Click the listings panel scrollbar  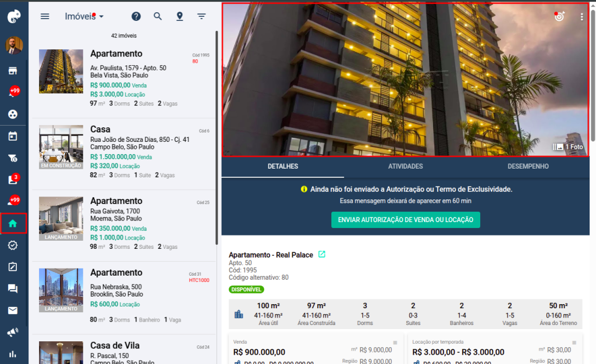coord(217,138)
